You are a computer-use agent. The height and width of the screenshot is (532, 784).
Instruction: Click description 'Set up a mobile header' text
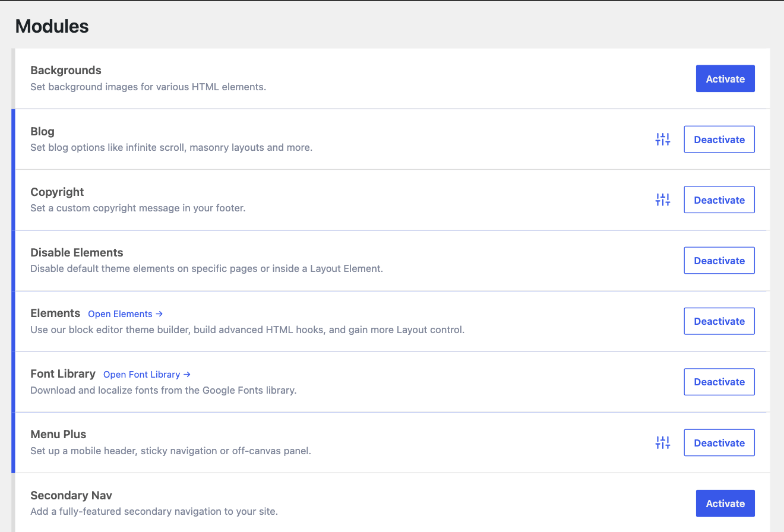tap(170, 451)
